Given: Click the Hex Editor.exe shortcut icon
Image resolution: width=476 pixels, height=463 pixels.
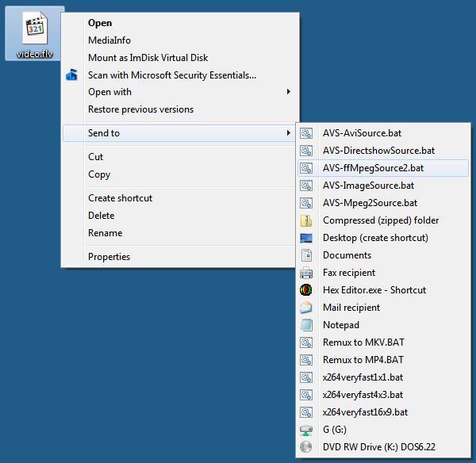Looking at the screenshot, I should [306, 290].
